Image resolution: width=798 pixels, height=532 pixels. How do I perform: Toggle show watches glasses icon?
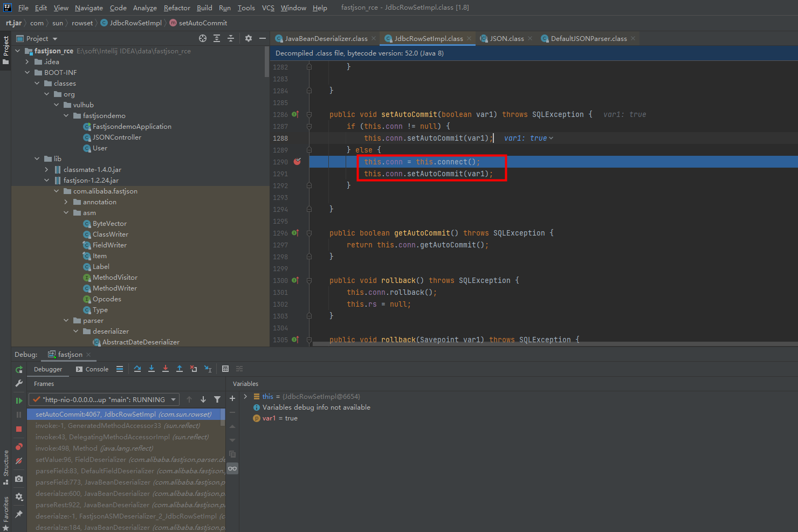coord(232,469)
